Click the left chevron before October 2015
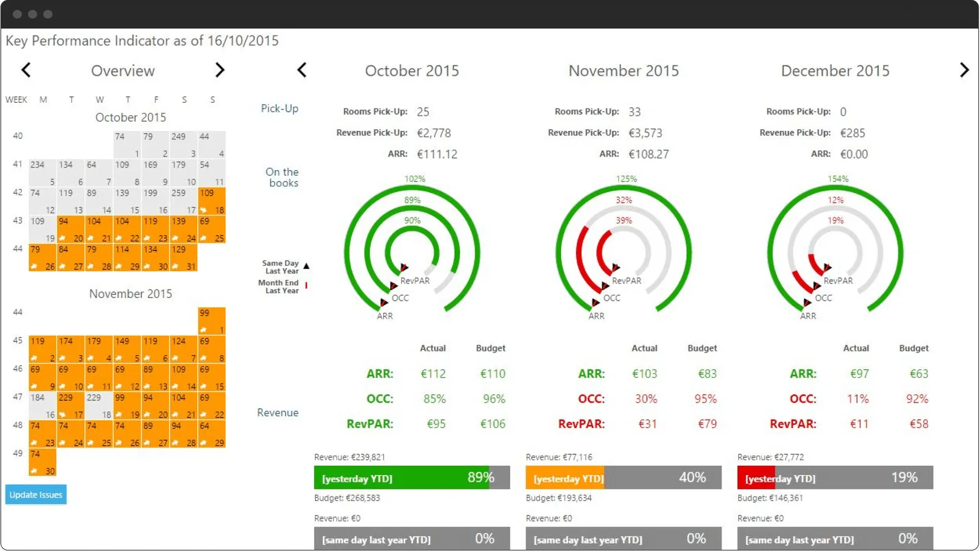 (302, 70)
